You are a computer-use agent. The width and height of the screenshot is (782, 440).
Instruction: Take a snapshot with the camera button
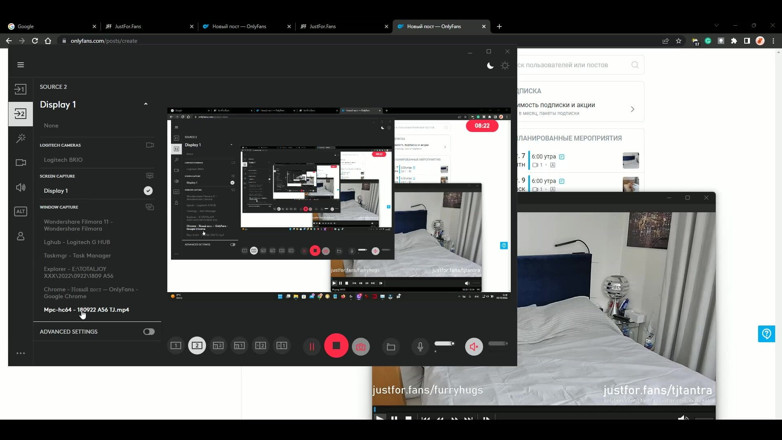[361, 346]
